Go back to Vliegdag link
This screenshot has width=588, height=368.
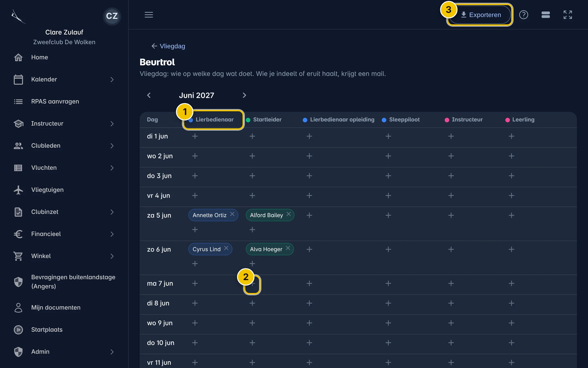click(x=168, y=46)
